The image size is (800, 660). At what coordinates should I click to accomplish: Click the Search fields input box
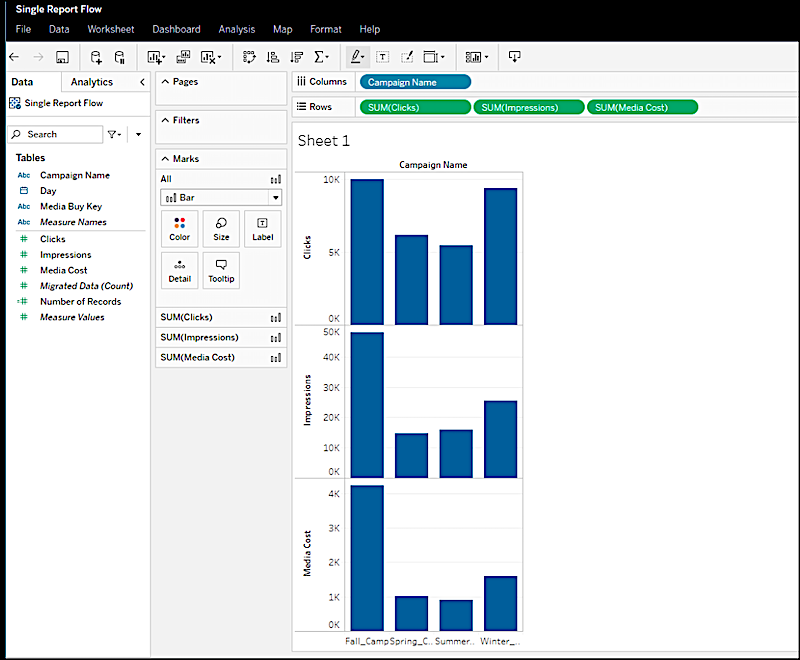(x=55, y=134)
